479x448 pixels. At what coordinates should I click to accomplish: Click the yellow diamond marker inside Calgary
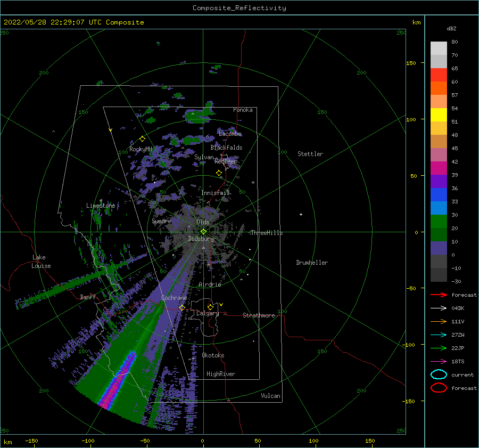[210, 307]
